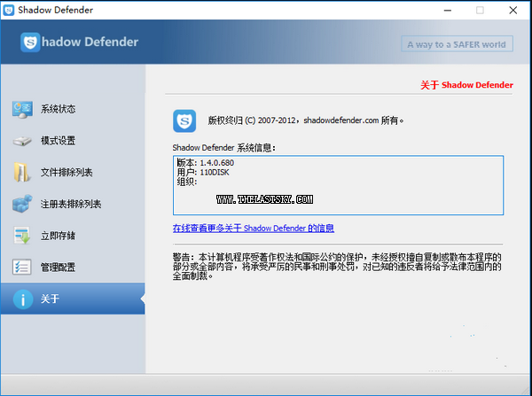Click the 警告 copyright warning paragraph

tap(337, 267)
